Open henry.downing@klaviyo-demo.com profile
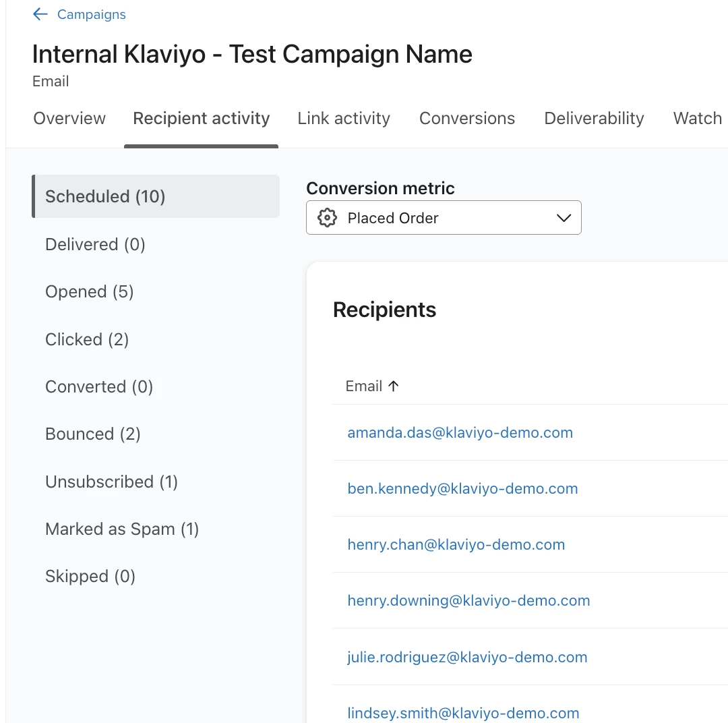Screen dimensions: 728x723 [x=468, y=601]
